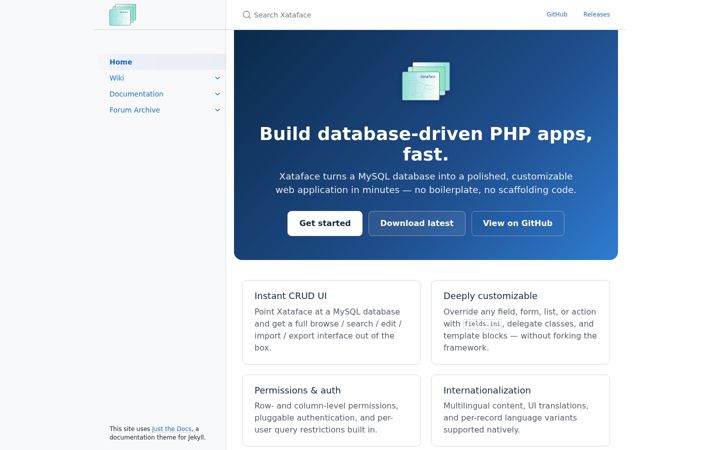Viewport: 720px width, 450px height.
Task: Click the hero subtitle about MySQL database
Action: (x=426, y=183)
